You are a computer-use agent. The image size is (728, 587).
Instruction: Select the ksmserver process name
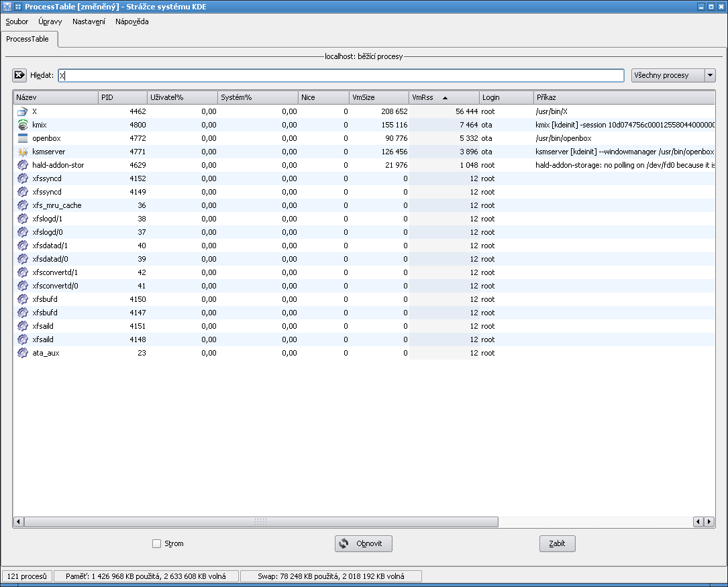click(49, 152)
